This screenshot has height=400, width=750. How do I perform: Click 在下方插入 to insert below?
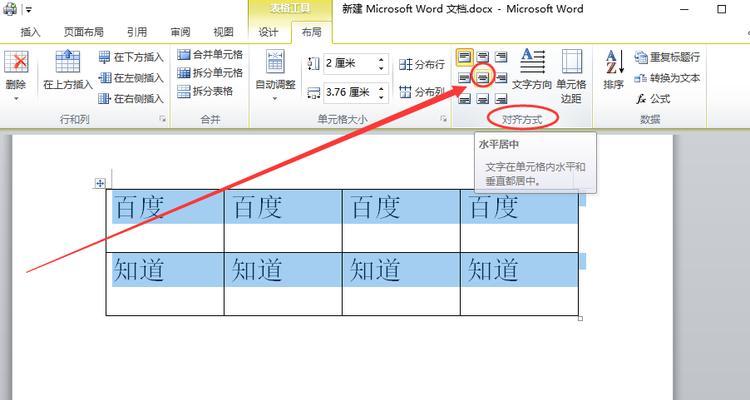pos(131,57)
